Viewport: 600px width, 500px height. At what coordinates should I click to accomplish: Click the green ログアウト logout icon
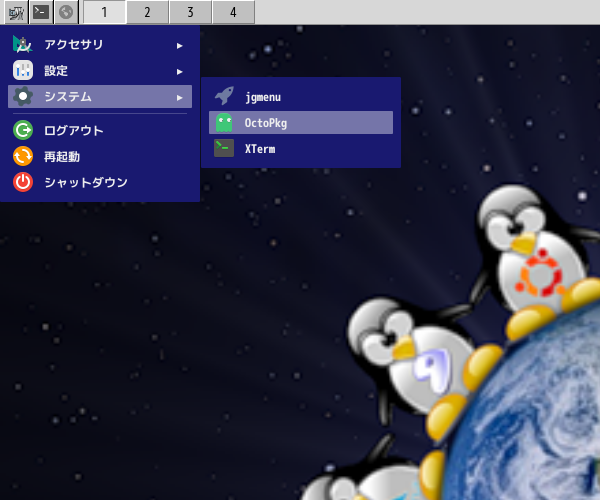point(23,130)
